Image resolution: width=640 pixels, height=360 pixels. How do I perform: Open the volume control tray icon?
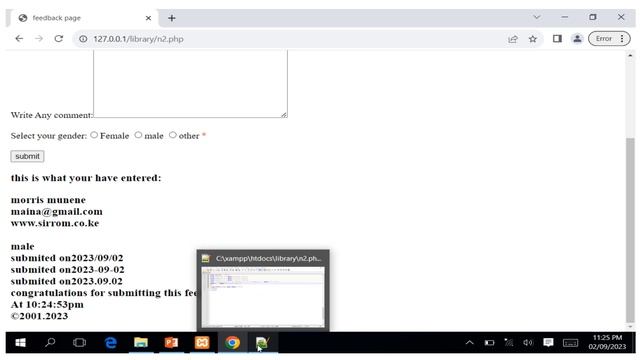tap(528, 342)
